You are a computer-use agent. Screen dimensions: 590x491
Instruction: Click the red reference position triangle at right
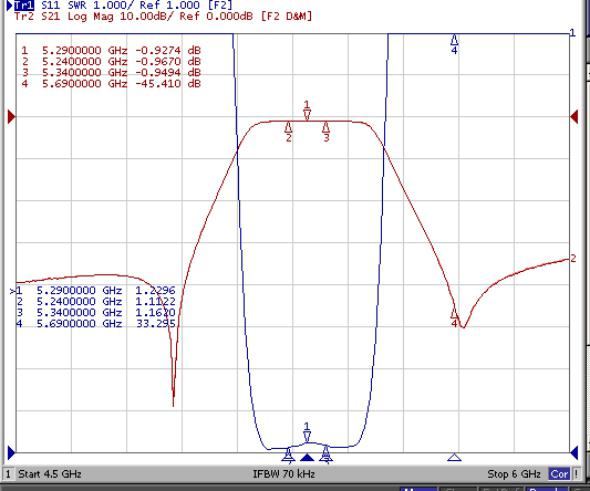coord(574,117)
